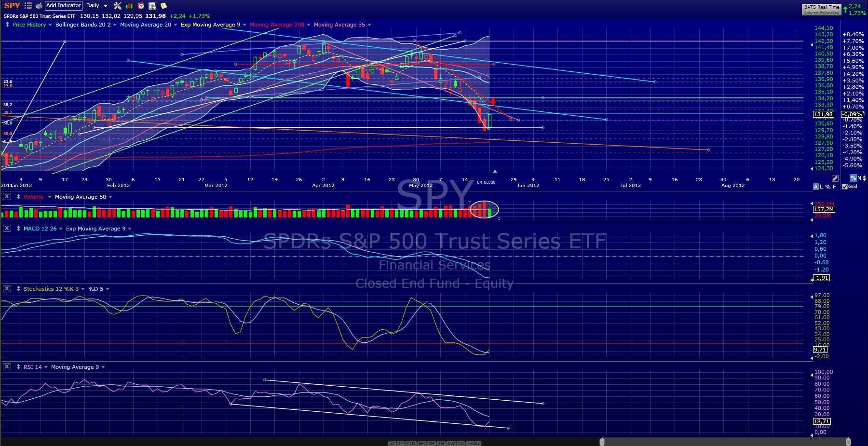
Task: Select the L log scale mode
Action: click(821, 187)
